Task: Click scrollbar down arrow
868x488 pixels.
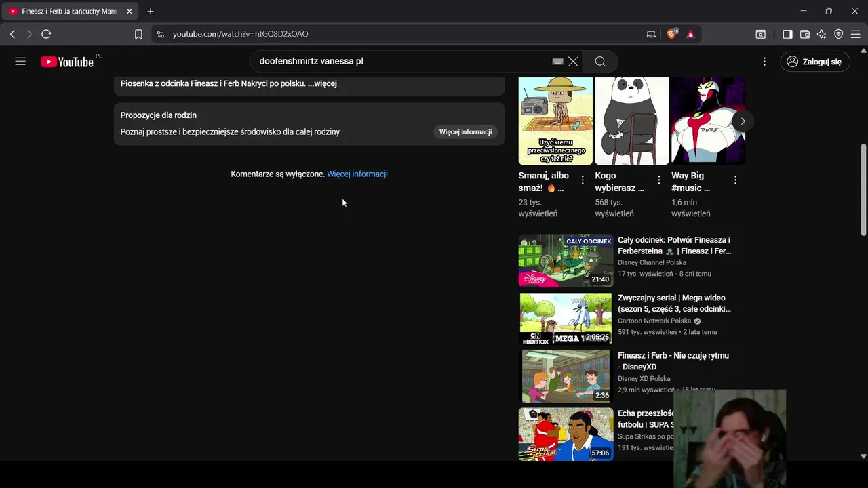Action: point(863,456)
